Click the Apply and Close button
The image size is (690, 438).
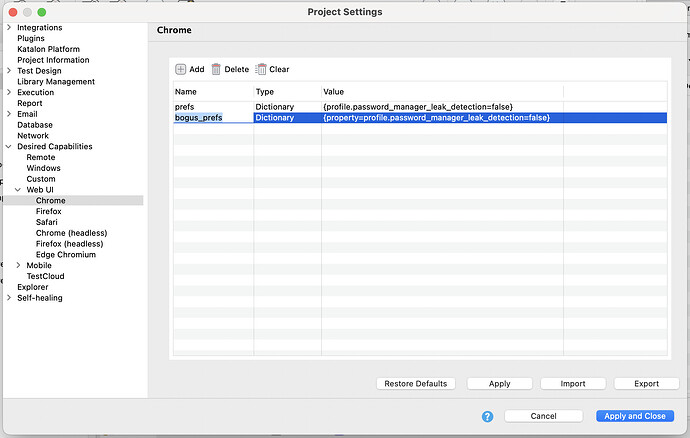point(635,416)
